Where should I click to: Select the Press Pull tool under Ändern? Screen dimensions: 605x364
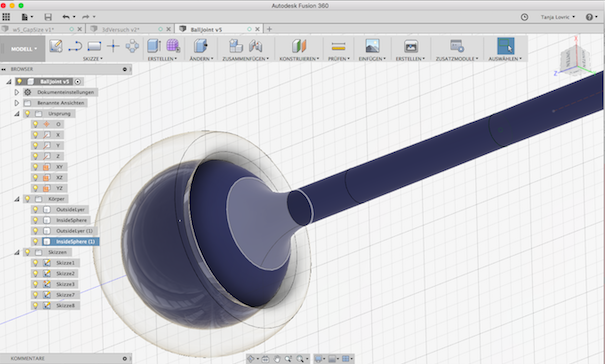click(x=201, y=46)
